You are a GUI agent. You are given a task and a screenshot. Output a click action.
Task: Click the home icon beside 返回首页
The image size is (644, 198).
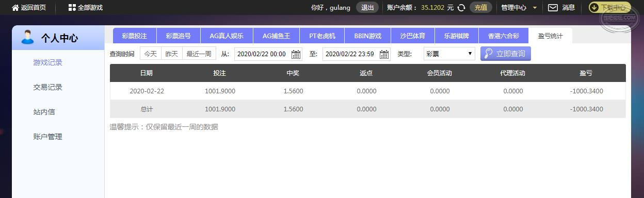[15, 8]
